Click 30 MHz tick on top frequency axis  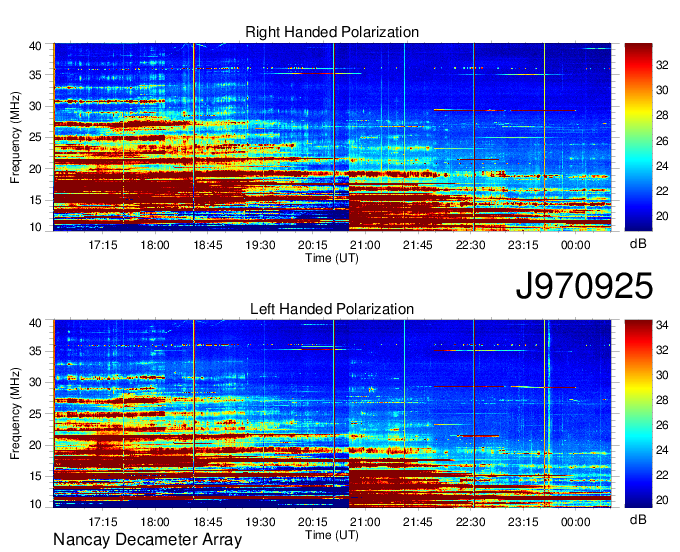[x=35, y=106]
